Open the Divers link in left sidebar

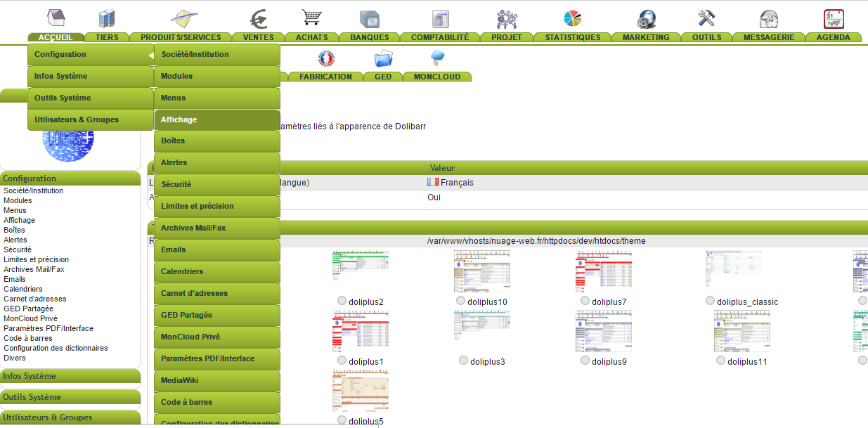14,358
